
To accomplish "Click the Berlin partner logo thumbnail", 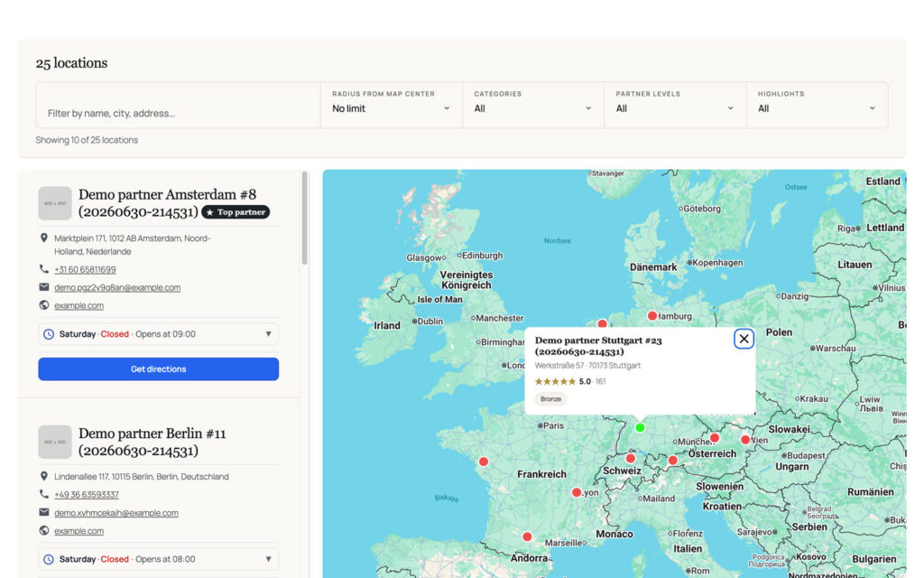I will coord(55,442).
